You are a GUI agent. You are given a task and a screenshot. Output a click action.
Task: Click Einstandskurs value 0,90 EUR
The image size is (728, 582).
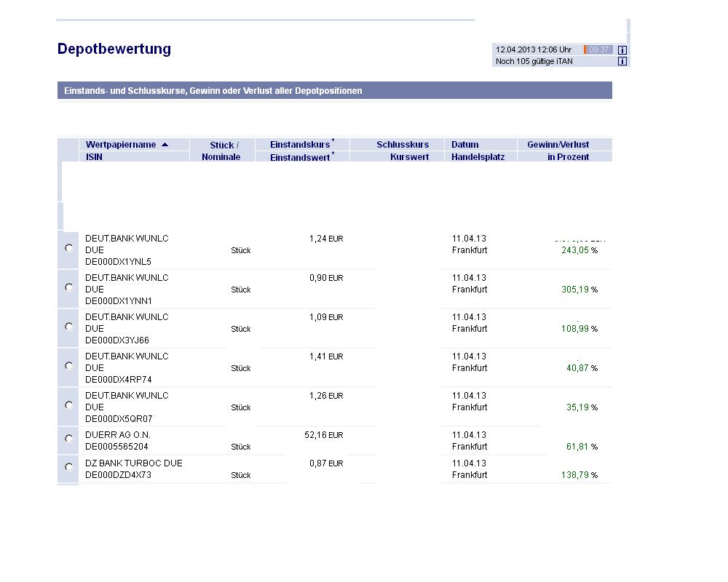[x=326, y=279]
